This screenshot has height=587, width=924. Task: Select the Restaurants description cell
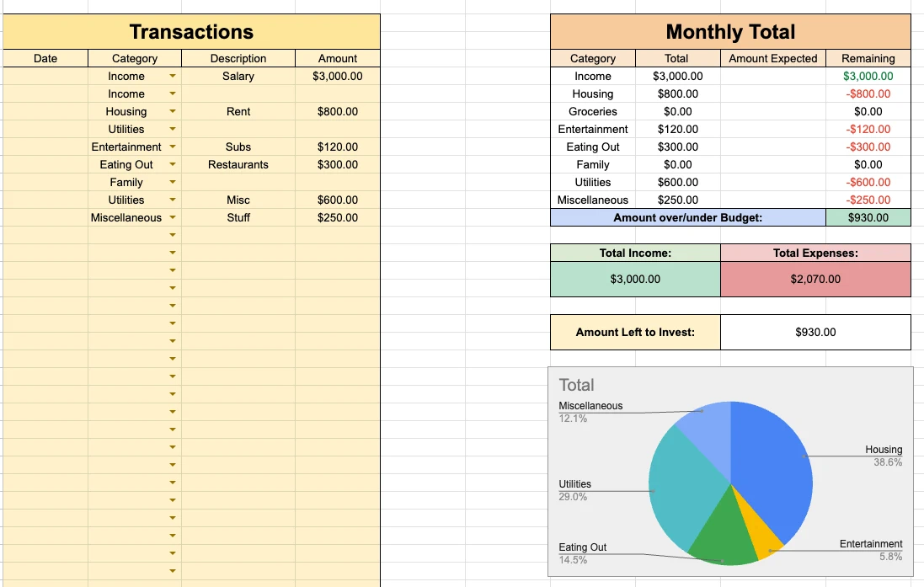[238, 164]
